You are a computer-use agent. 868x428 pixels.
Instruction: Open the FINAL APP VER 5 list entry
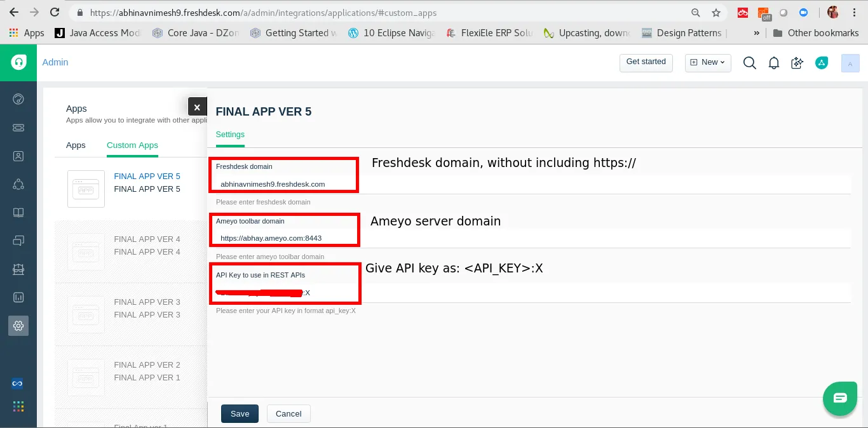pyautogui.click(x=147, y=176)
